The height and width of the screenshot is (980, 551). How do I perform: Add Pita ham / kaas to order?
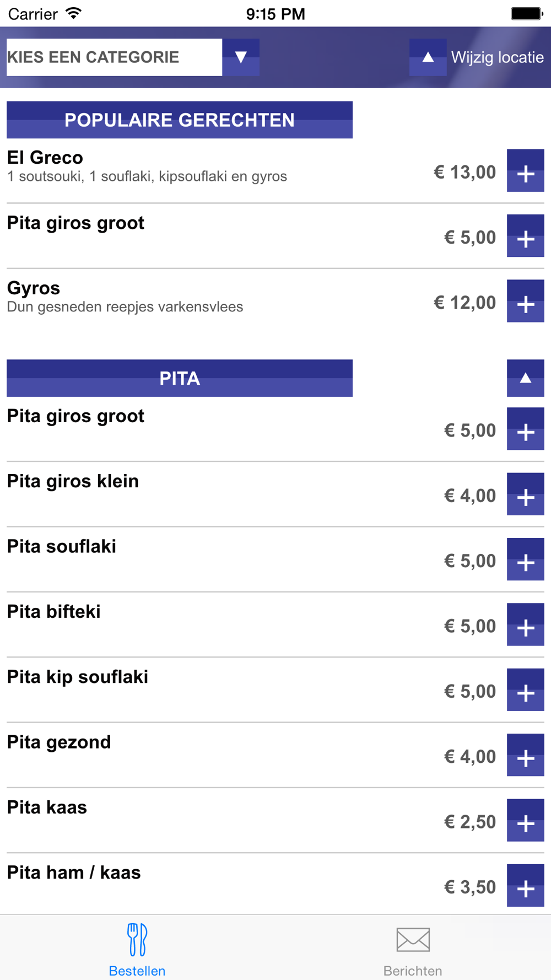[x=525, y=886]
